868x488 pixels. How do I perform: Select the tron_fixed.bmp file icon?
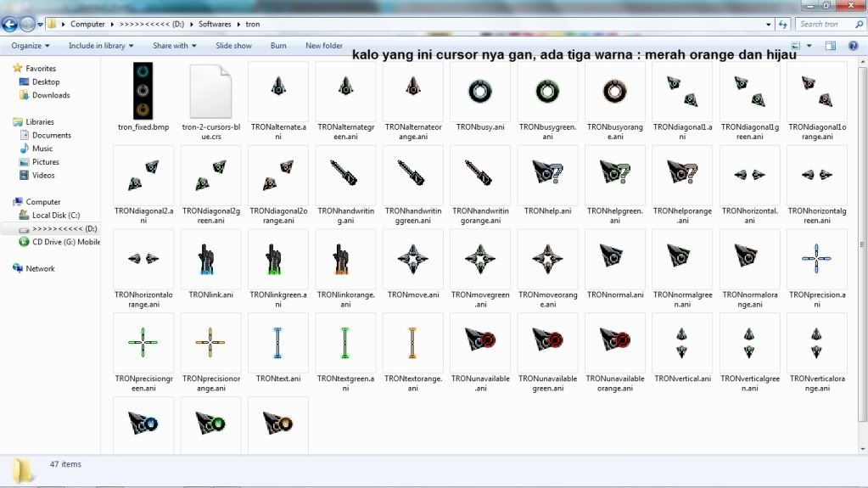pyautogui.click(x=143, y=91)
